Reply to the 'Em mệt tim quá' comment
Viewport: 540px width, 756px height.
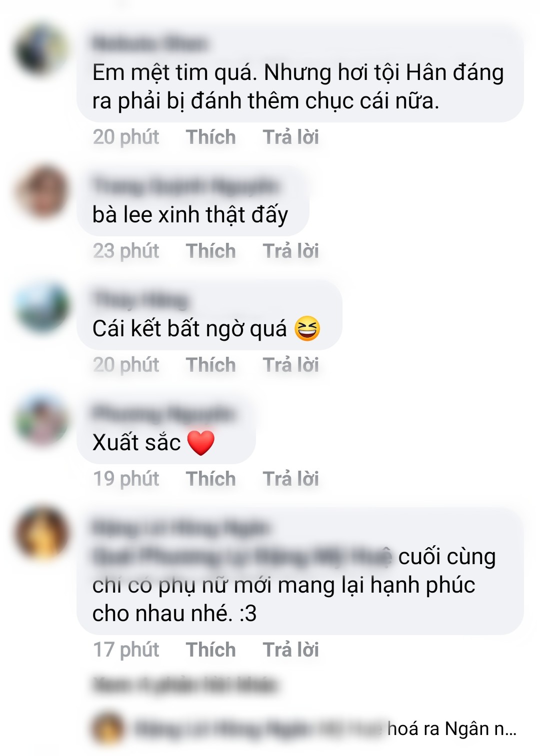click(290, 137)
